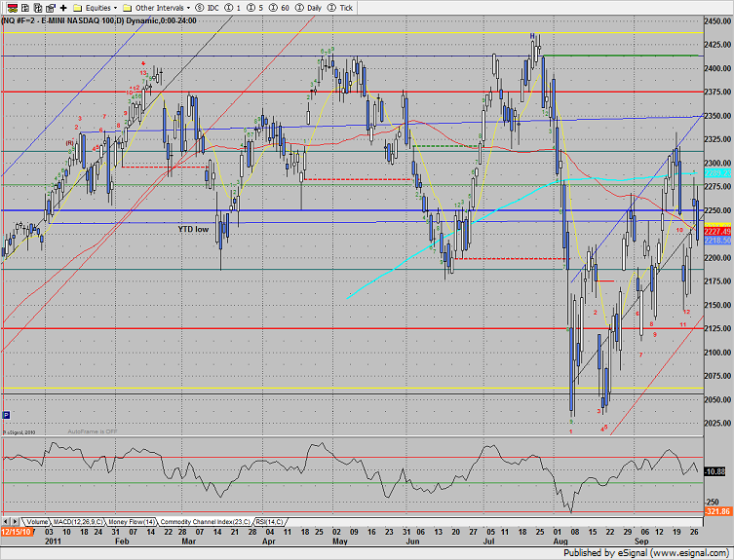The height and width of the screenshot is (560, 734).
Task: Click the AutoFrame is OFF text
Action: [x=93, y=431]
